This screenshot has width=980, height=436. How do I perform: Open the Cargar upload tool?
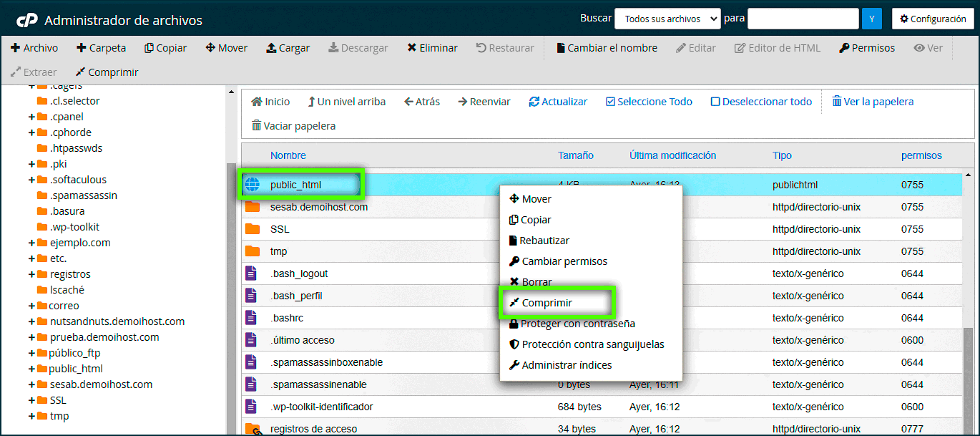click(x=288, y=47)
